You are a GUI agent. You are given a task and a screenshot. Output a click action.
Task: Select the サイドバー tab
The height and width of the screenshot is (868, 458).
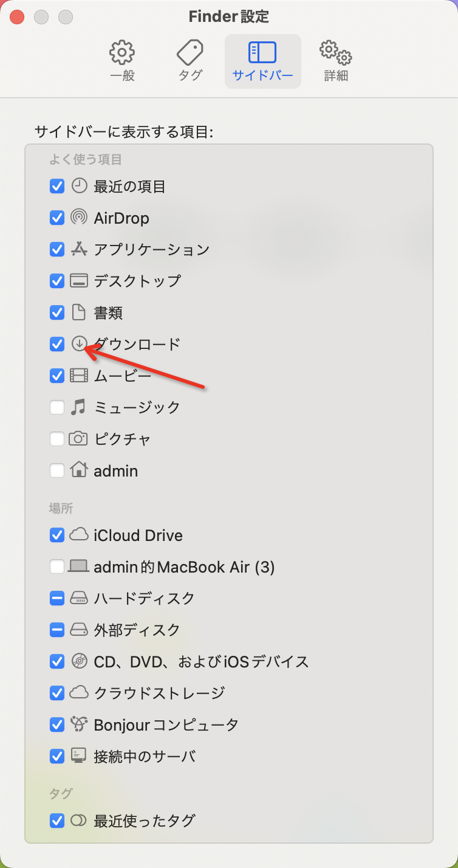coord(262,61)
